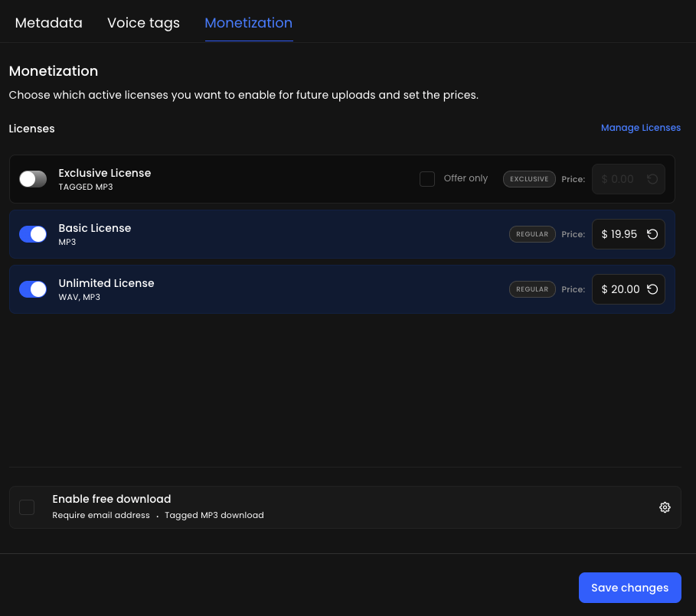Open the Voice tags tab
Screen dimensions: 696x616
click(143, 23)
